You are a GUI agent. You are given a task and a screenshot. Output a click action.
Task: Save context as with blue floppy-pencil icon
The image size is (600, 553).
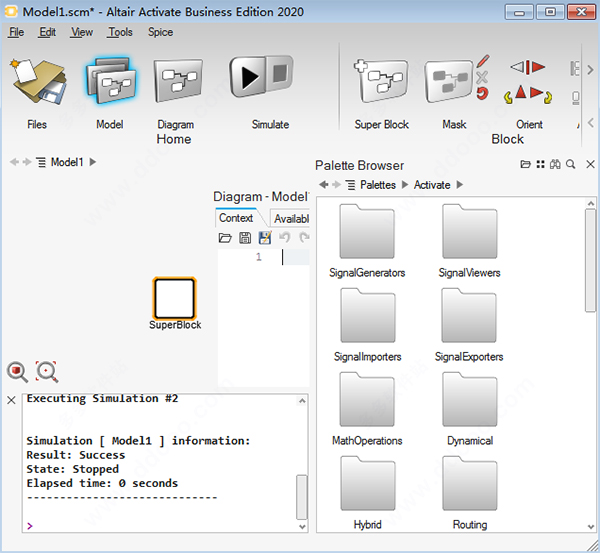tap(265, 238)
